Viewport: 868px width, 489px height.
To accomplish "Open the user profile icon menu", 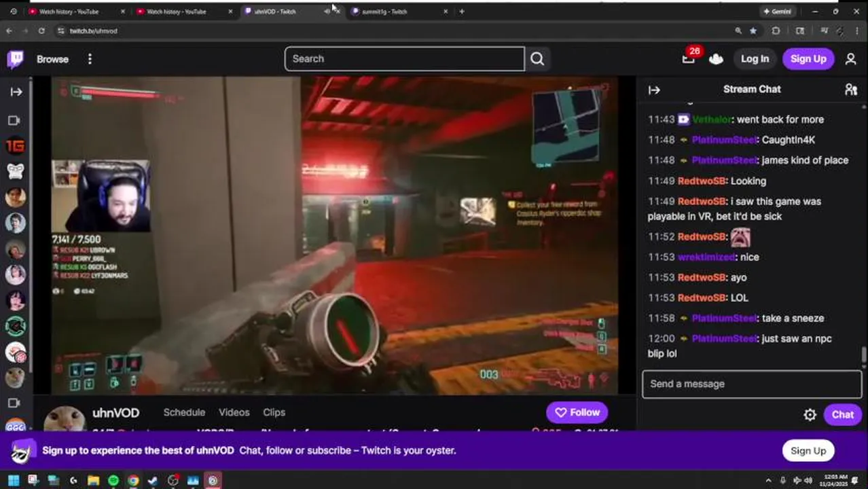I will point(850,59).
